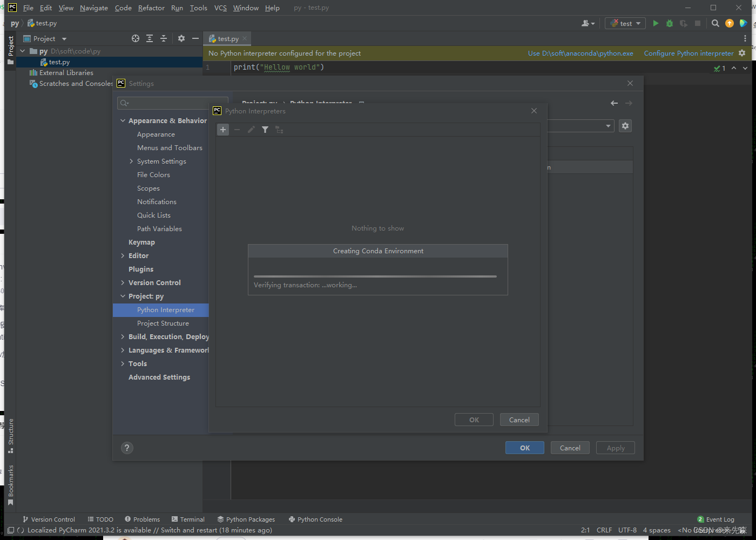Open the Python Console tool window
Viewport: 756px width, 540px height.
316,519
